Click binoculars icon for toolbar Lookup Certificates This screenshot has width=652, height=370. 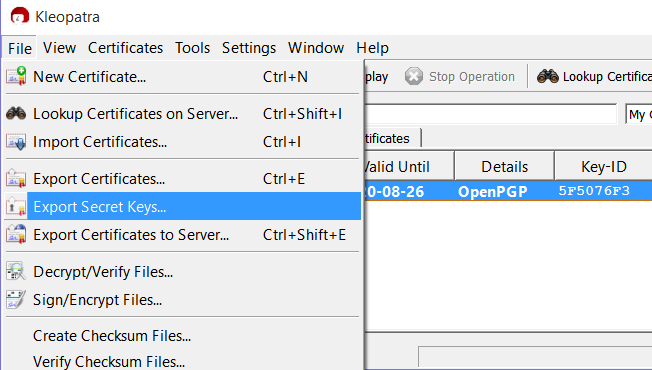click(x=548, y=76)
